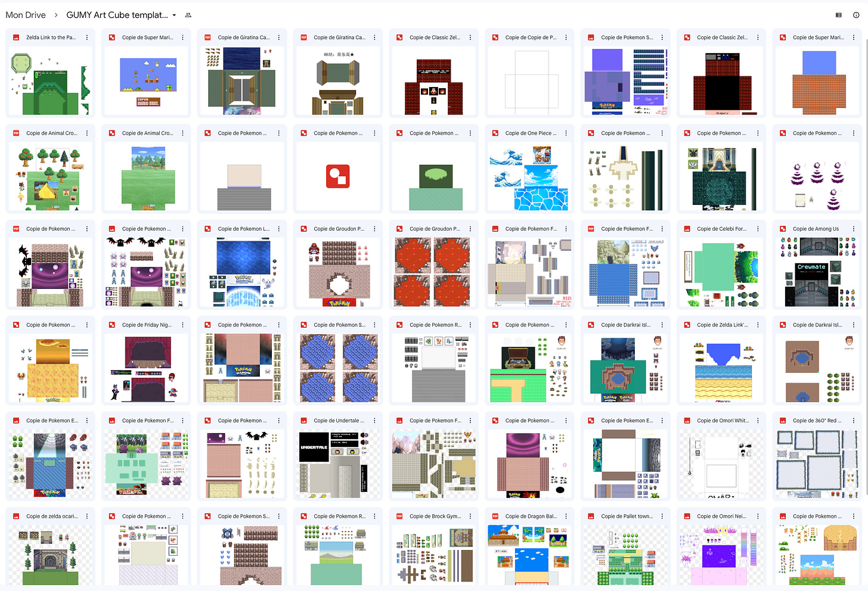Click image file icon of Copie de Pallet town

point(591,517)
